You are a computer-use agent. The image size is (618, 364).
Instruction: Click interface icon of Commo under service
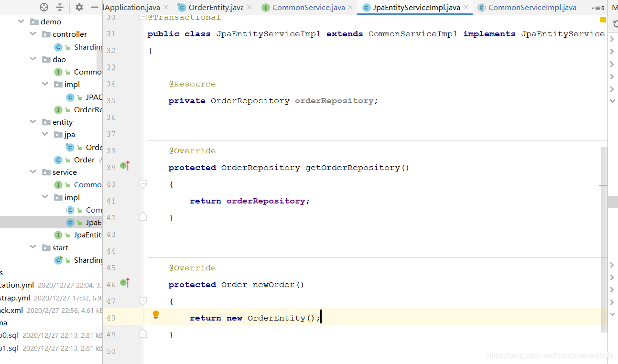58,184
